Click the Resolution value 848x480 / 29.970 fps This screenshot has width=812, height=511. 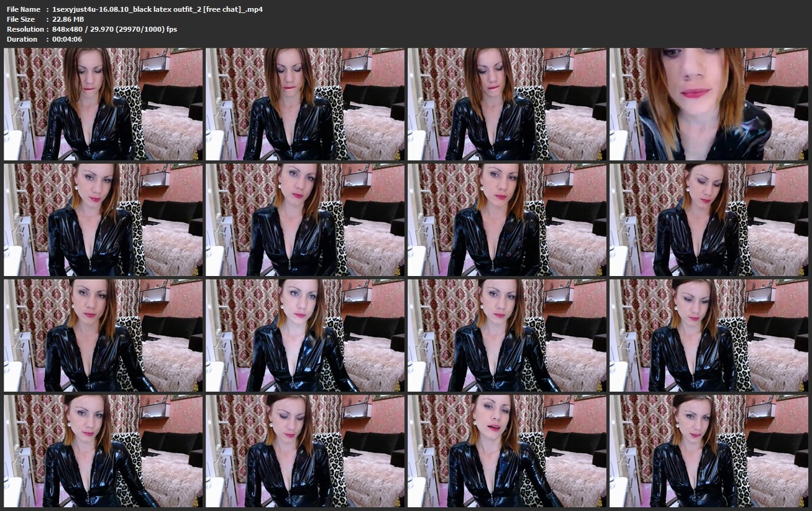tap(115, 29)
